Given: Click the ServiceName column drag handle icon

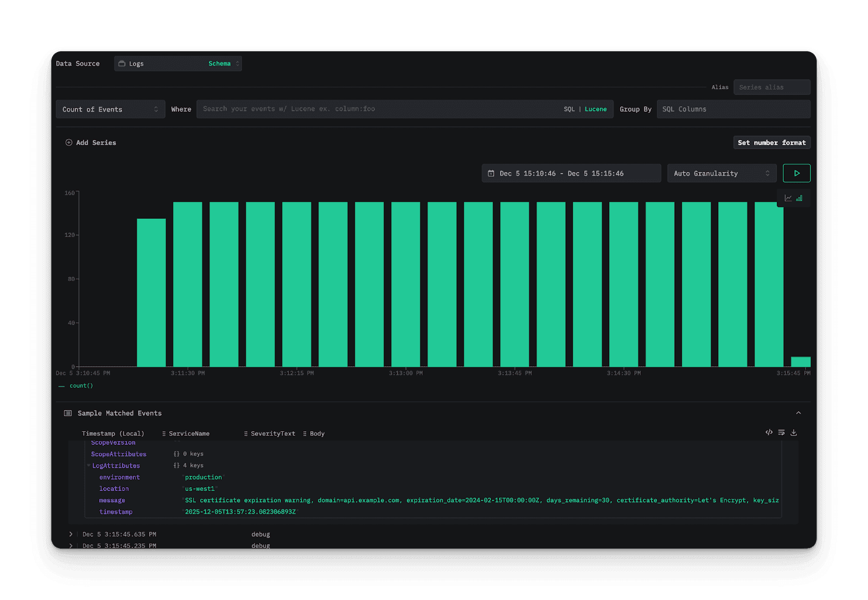Looking at the screenshot, I should point(164,433).
